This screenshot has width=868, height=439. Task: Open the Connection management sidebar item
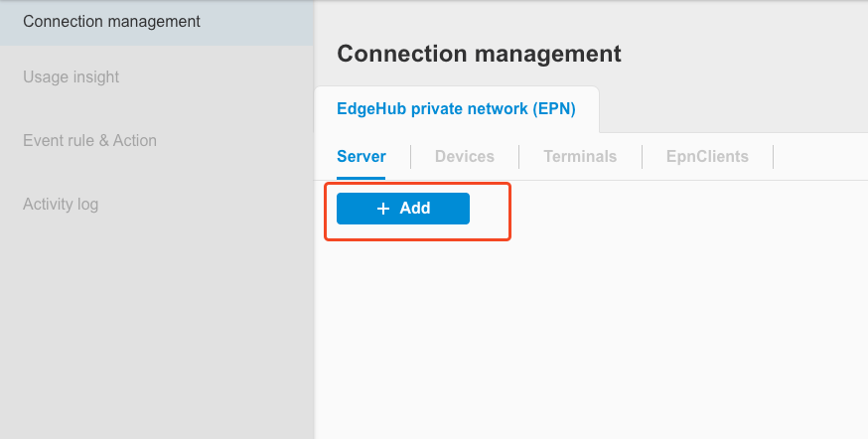(111, 21)
